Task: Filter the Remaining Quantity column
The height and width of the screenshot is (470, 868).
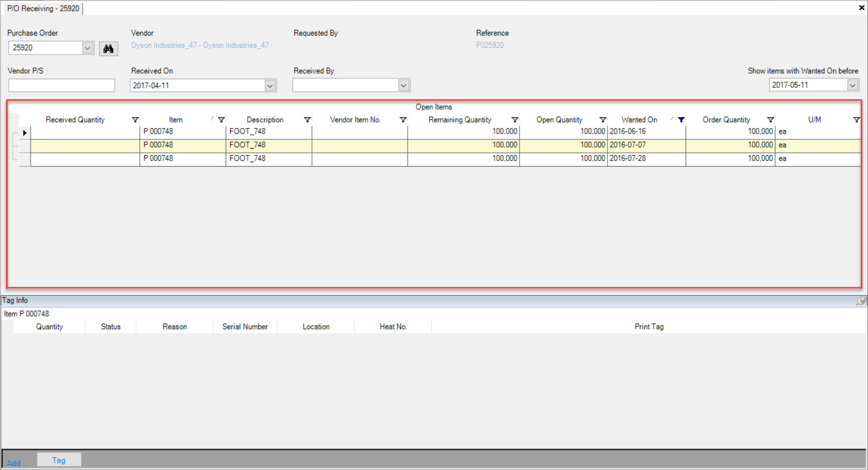Action: 514,120
